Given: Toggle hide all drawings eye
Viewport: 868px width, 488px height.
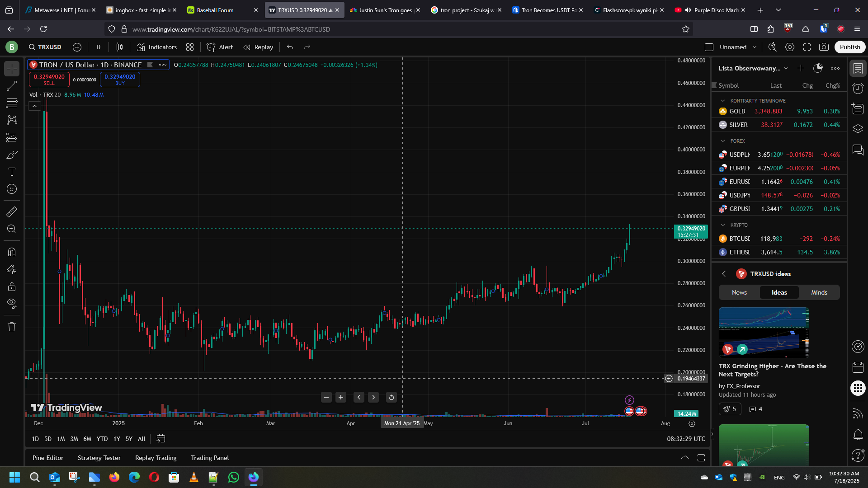Looking at the screenshot, I should [x=12, y=304].
